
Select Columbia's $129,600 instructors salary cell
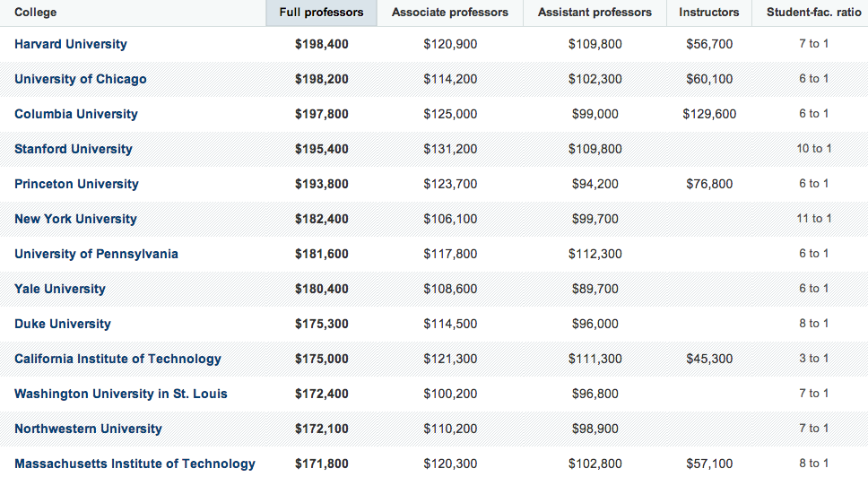pos(709,114)
